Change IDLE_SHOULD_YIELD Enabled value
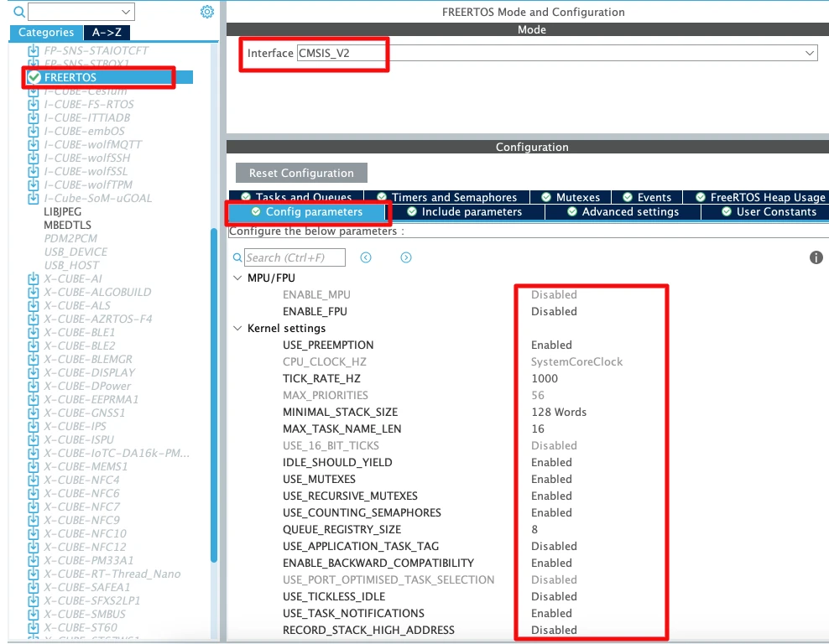Image resolution: width=829 pixels, height=644 pixels. (x=551, y=462)
